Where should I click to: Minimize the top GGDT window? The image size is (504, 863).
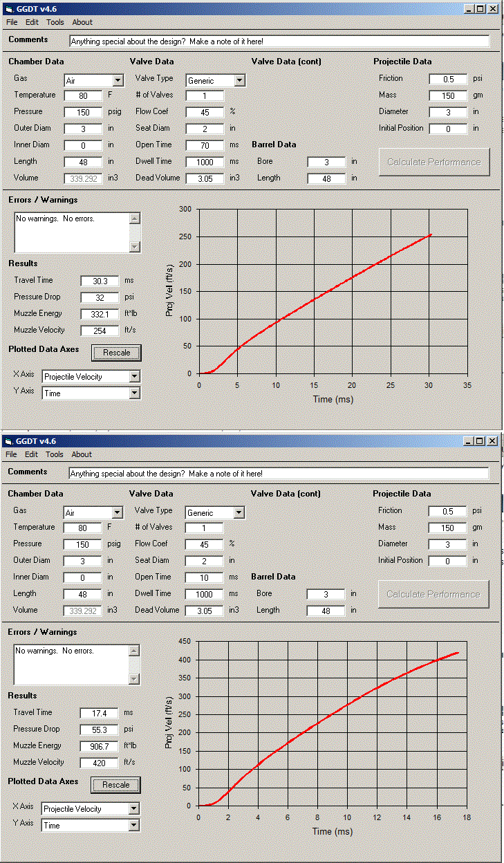coord(469,9)
